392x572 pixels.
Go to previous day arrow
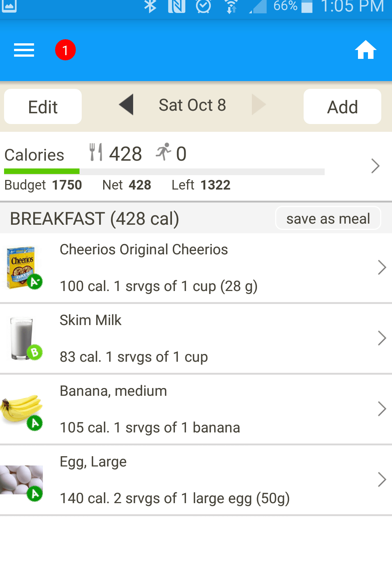click(x=126, y=105)
